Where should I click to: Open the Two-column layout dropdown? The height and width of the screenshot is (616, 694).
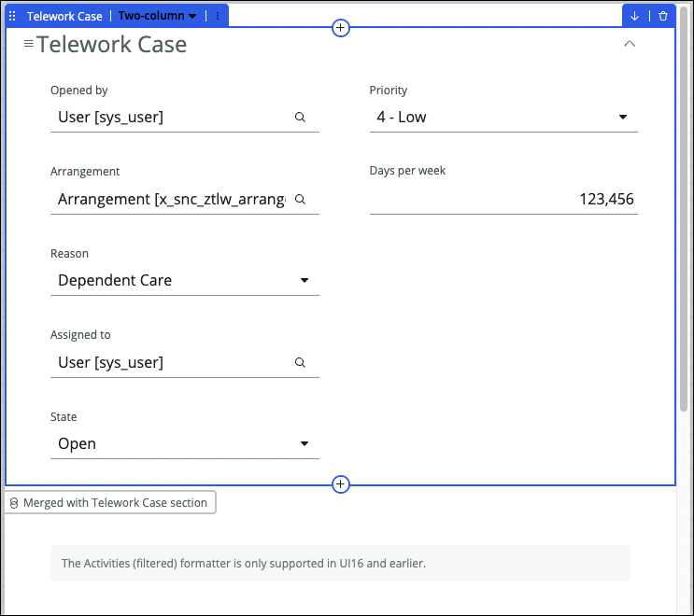coord(157,16)
